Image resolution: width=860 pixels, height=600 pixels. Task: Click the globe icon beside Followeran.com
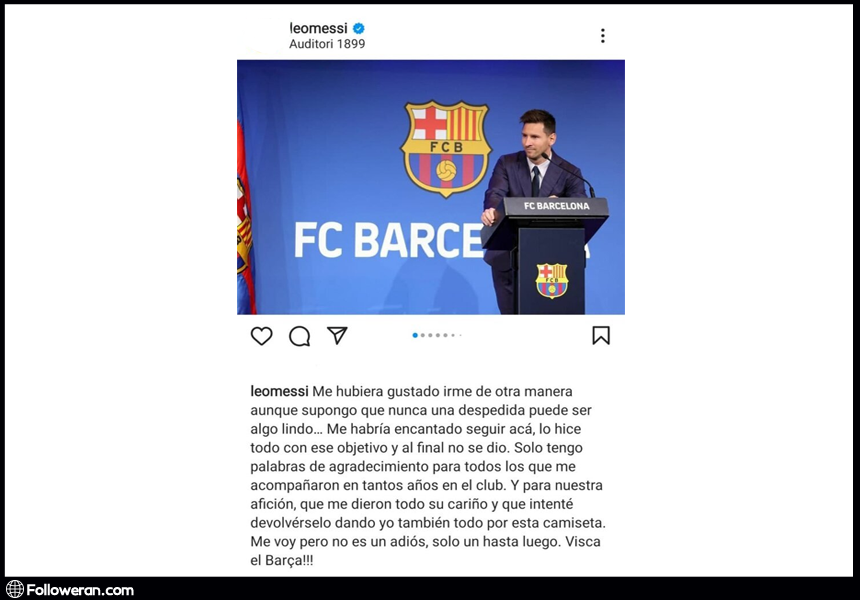[15, 589]
